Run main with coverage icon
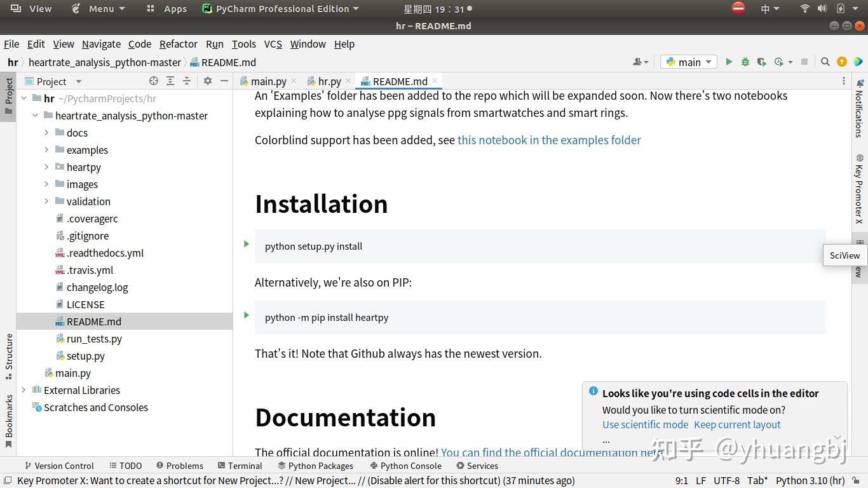The height and width of the screenshot is (488, 868). pyautogui.click(x=761, y=62)
